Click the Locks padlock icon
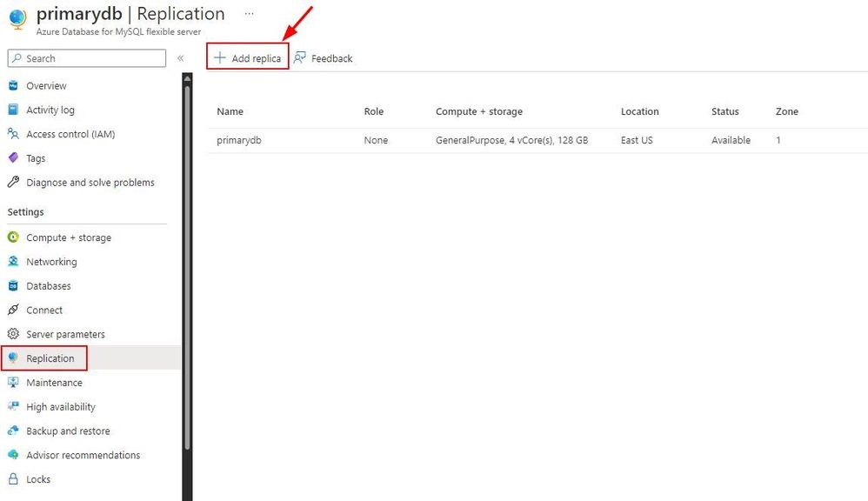 click(x=13, y=479)
